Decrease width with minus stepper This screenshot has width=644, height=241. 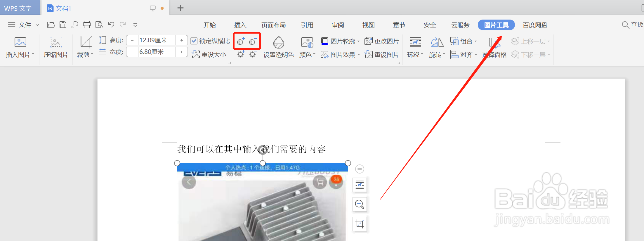click(x=132, y=52)
